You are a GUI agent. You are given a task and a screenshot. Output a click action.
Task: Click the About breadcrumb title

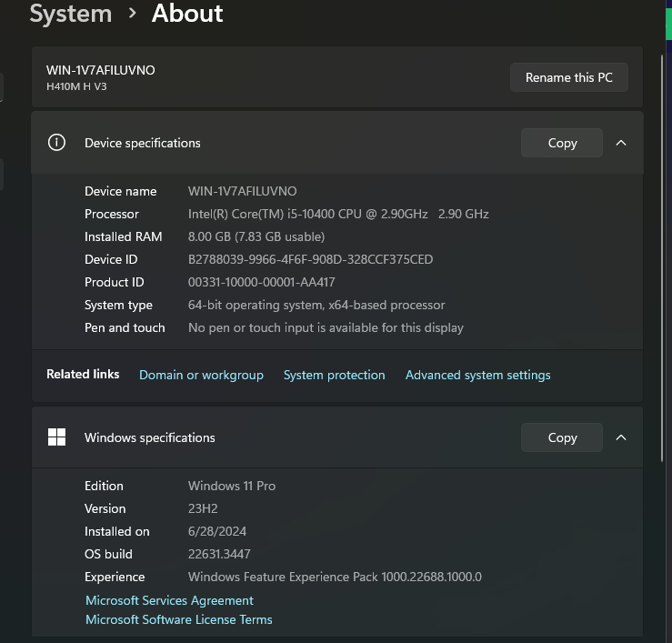[x=187, y=14]
